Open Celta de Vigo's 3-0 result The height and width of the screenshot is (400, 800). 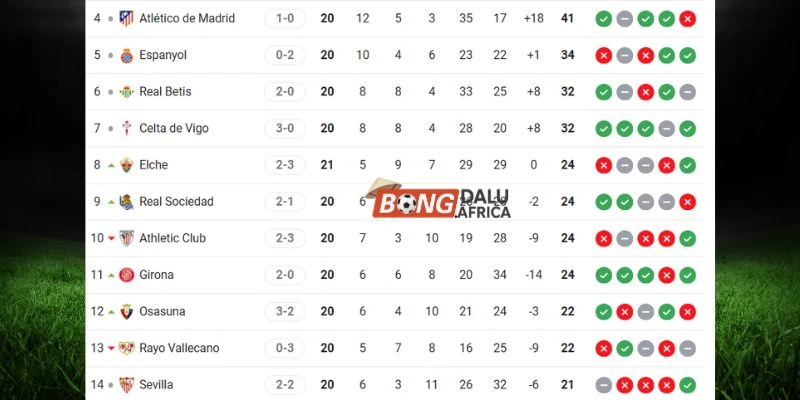(x=285, y=128)
